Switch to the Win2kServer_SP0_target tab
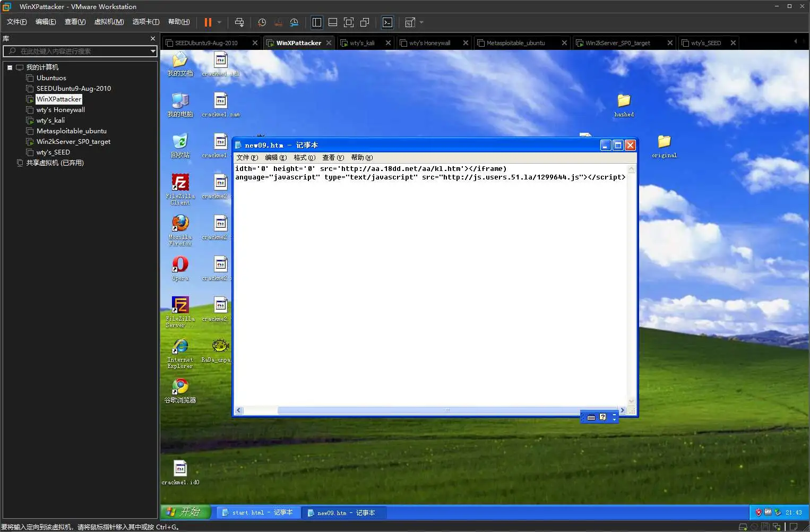 pos(617,43)
